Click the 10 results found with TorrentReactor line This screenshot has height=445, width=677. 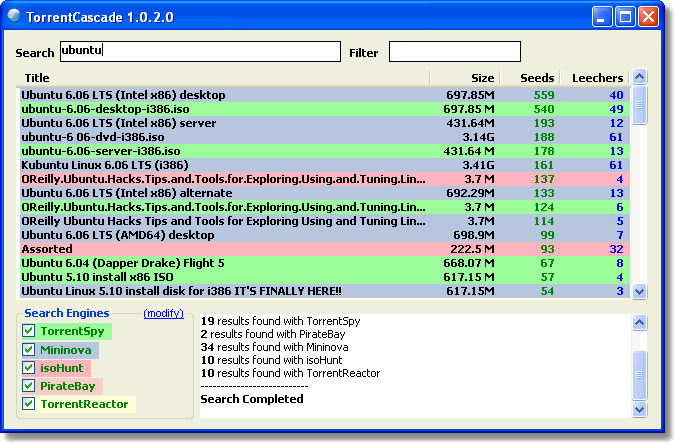(x=291, y=373)
